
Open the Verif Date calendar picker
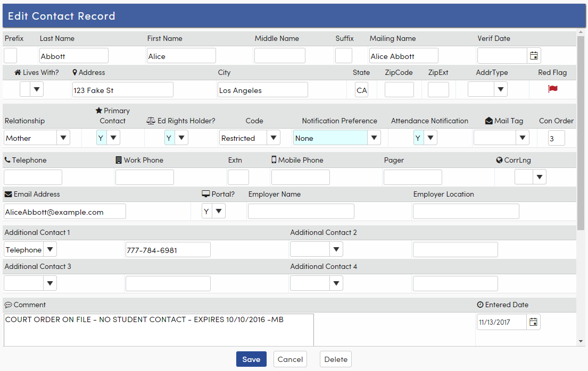tap(533, 55)
